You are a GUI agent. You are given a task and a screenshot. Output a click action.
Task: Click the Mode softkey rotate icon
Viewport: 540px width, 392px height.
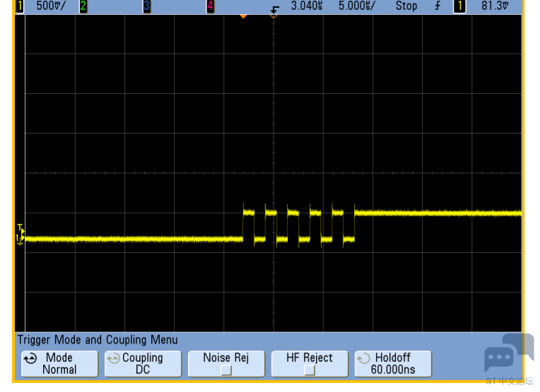tap(30, 359)
